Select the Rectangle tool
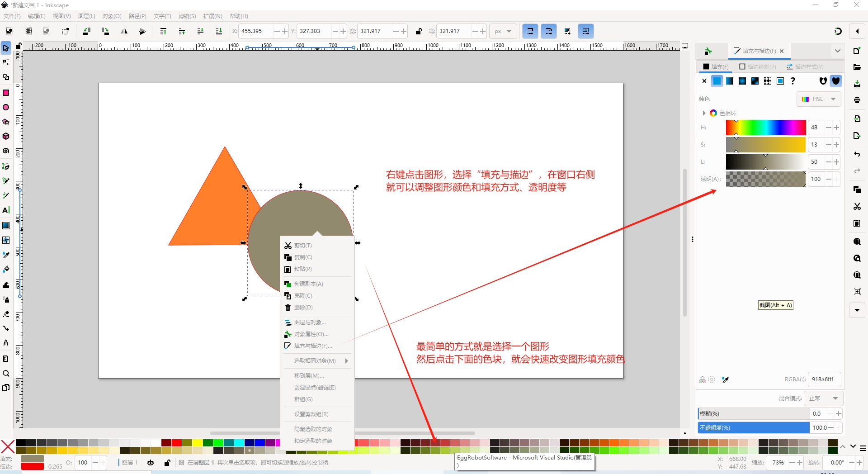 click(x=6, y=93)
